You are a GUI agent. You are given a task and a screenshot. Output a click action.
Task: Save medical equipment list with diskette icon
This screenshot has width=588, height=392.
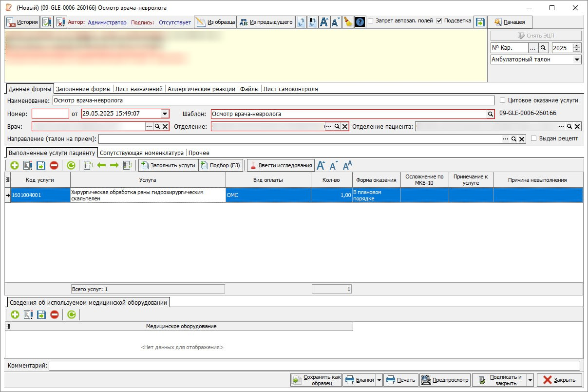(x=41, y=314)
